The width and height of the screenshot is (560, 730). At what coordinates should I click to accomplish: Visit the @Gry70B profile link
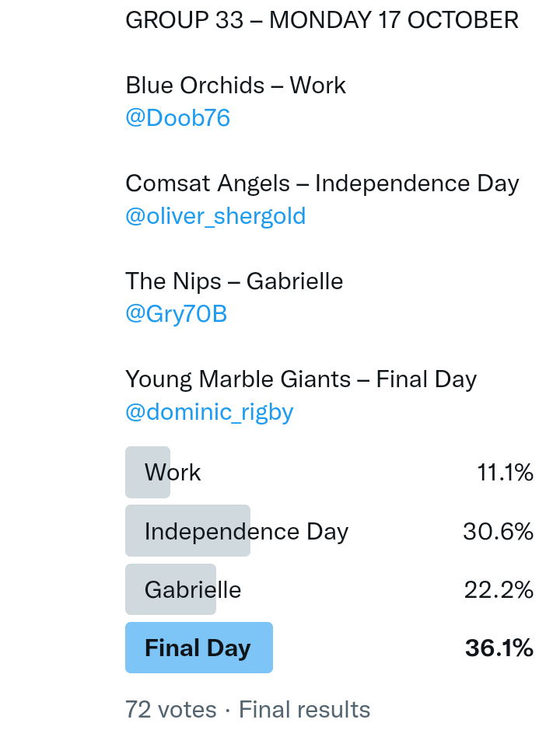pos(176,314)
